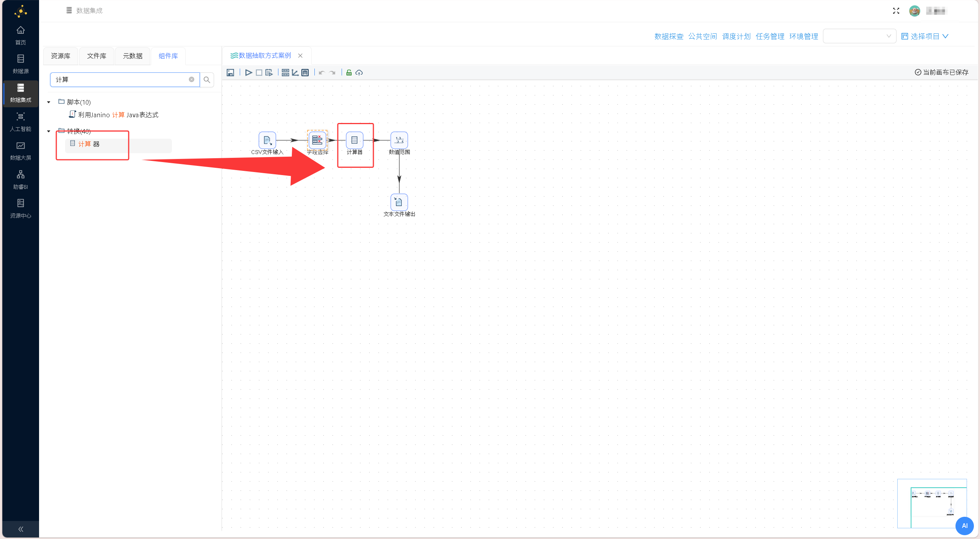The height and width of the screenshot is (539, 980).
Task: Open the blue AI assistant button
Action: 964,526
